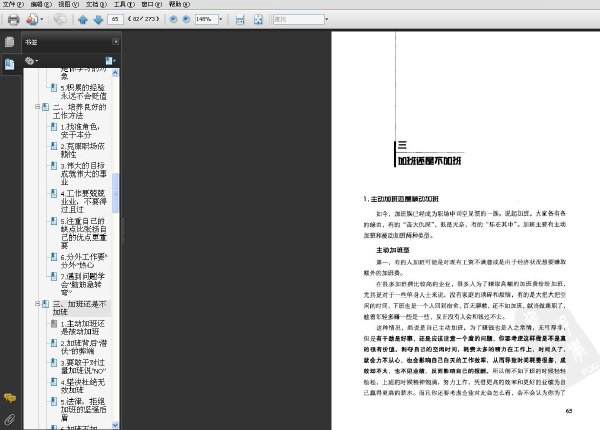Select bookmark 2.克服职场依赖性
This screenshot has width=600, height=430.
pos(82,150)
